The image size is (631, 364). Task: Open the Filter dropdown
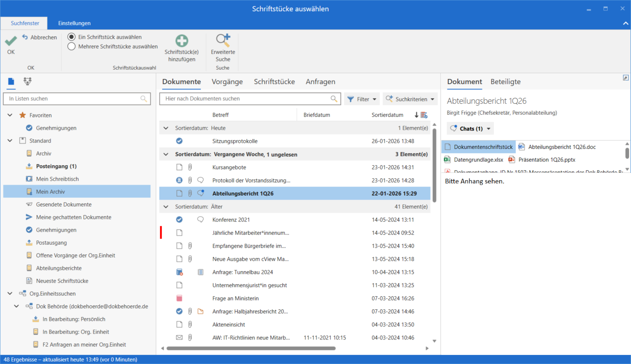tap(362, 99)
